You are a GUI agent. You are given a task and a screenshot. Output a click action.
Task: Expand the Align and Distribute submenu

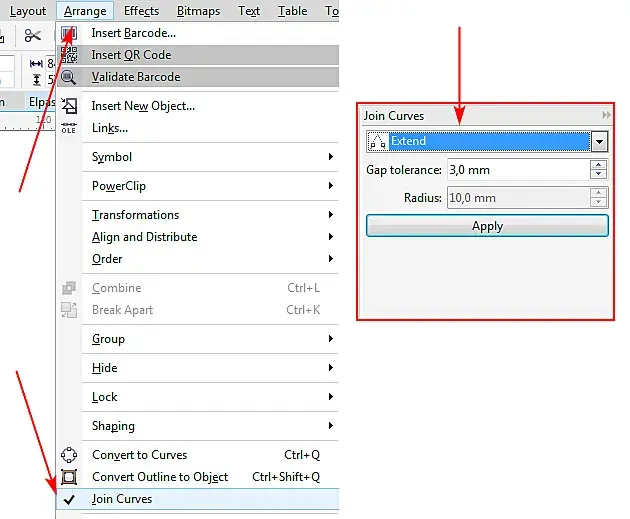(x=331, y=237)
